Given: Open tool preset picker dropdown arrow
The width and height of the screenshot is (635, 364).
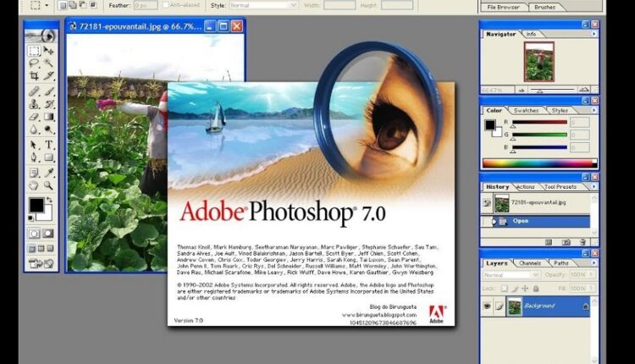Looking at the screenshot, I should (47, 5).
